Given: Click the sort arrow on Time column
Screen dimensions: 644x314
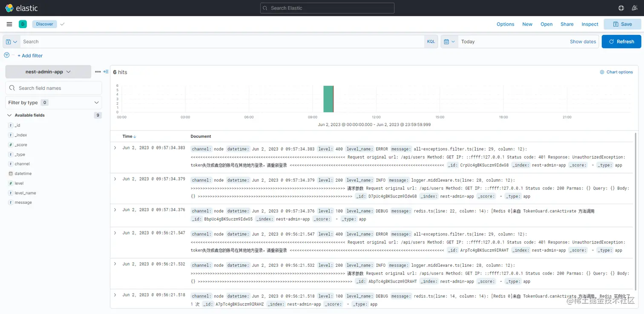Looking at the screenshot, I should click(135, 137).
